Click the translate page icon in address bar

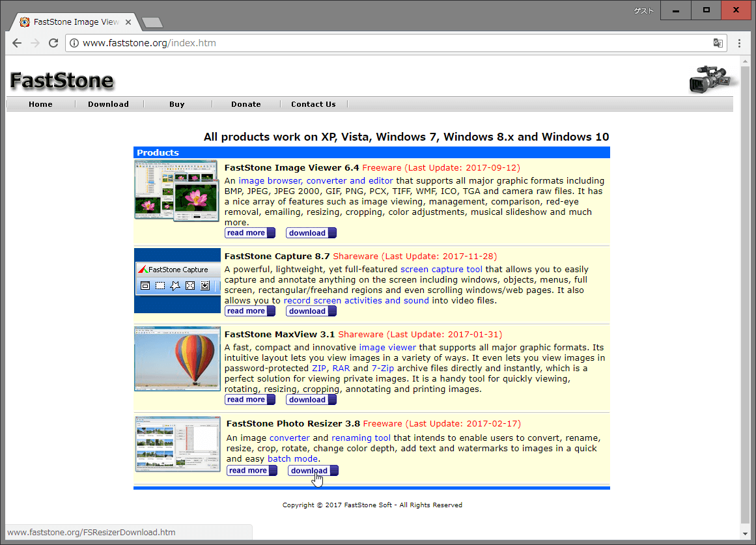tap(718, 43)
